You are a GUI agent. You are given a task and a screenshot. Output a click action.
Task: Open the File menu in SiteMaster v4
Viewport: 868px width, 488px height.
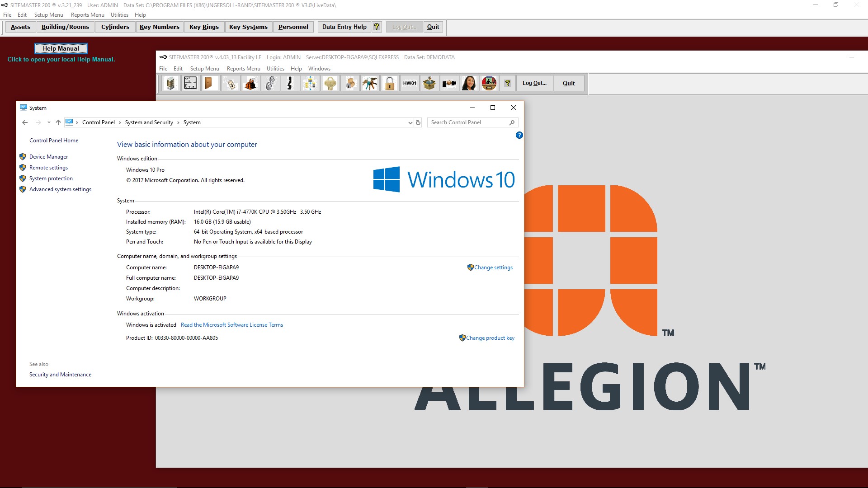(x=163, y=69)
